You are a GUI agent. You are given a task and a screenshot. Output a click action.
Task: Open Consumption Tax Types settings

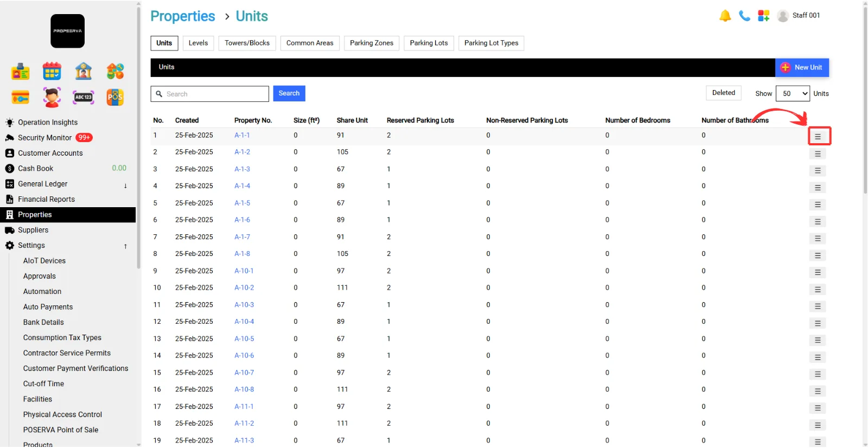[62, 338]
